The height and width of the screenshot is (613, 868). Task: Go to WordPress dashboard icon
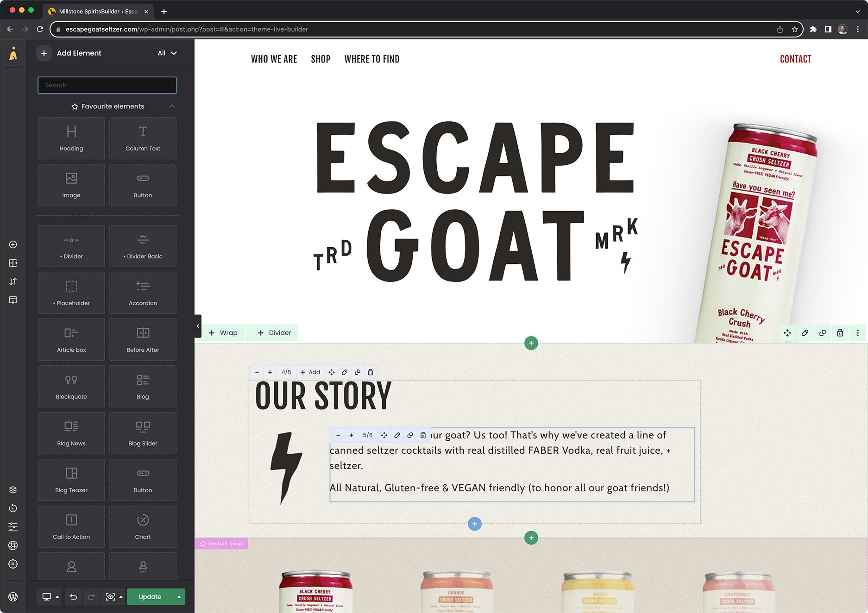[13, 597]
